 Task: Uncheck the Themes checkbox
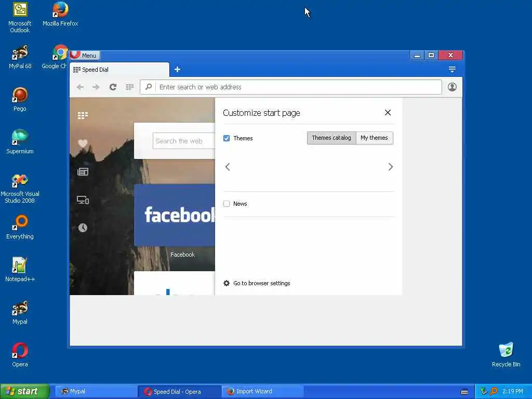[x=227, y=138]
